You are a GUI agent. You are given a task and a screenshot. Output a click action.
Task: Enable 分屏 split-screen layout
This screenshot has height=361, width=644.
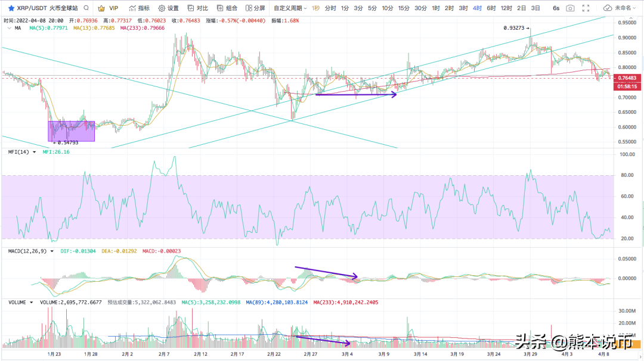255,8
